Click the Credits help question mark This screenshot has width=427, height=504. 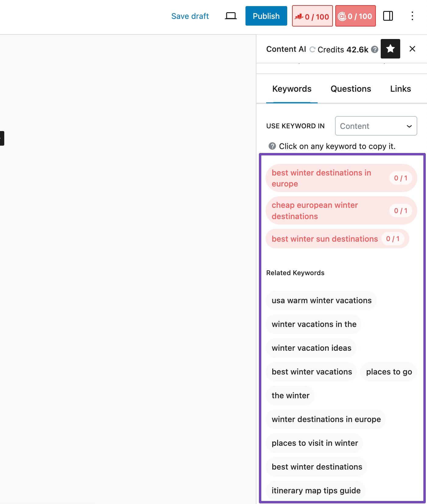[x=375, y=49]
